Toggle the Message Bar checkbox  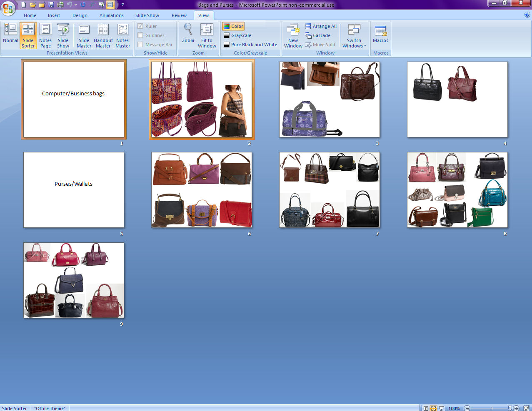pyautogui.click(x=140, y=45)
